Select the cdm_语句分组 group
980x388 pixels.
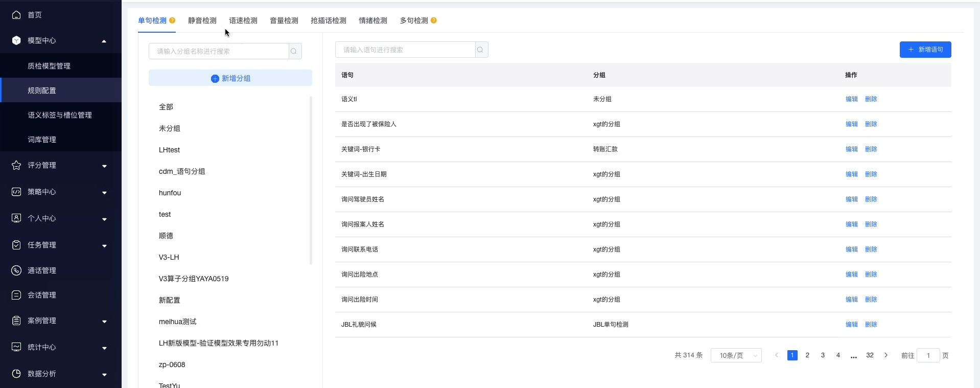coord(182,171)
